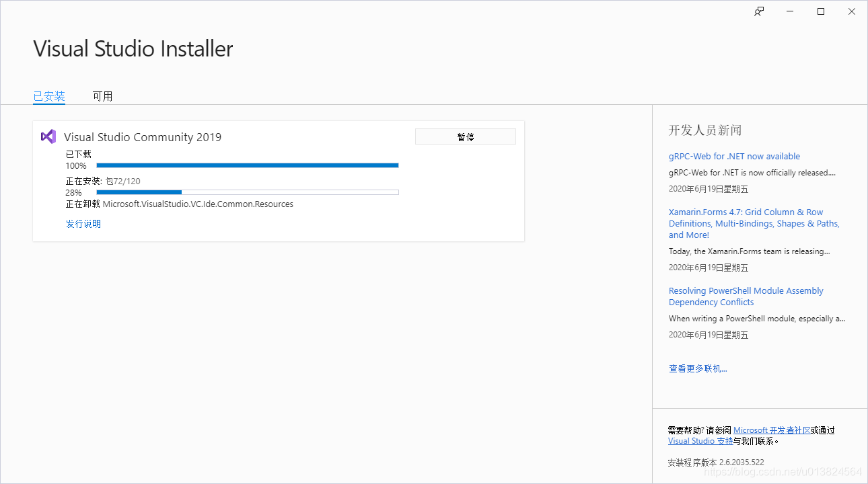The height and width of the screenshot is (484, 868).
Task: Open the Visual Studio 支持 link
Action: (700, 441)
